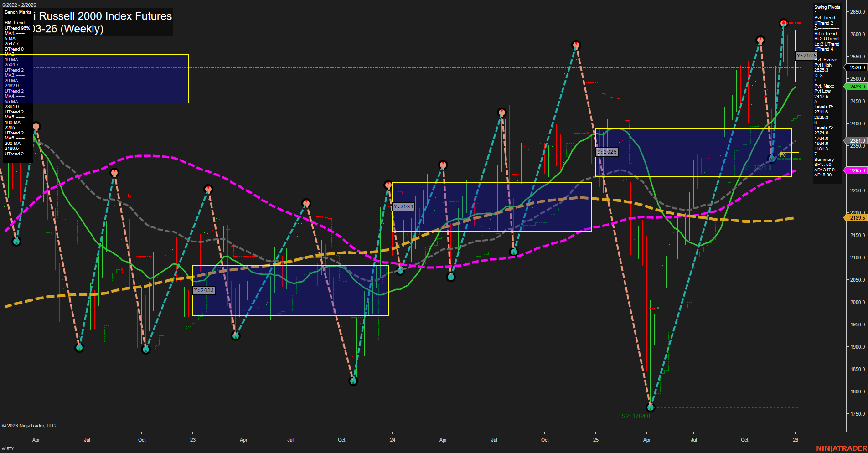Click the red pivot-high circle at the 2025 October peak
The image size is (868, 453).
click(760, 40)
